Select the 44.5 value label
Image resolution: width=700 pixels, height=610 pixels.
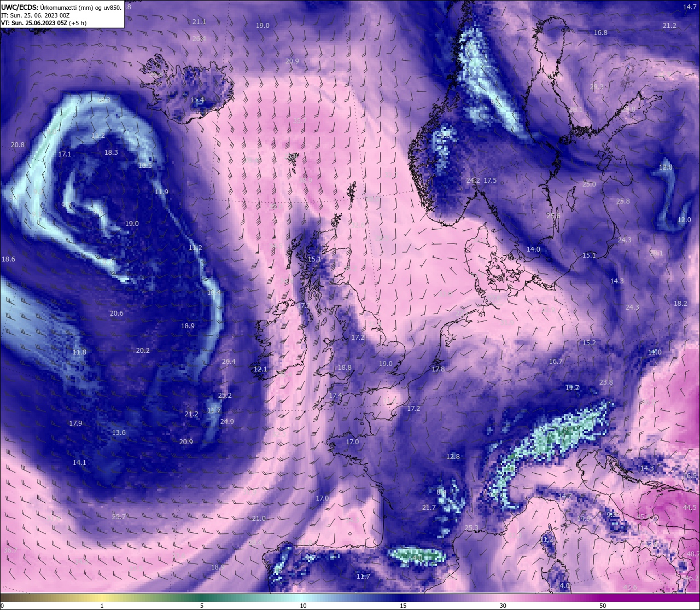point(690,508)
